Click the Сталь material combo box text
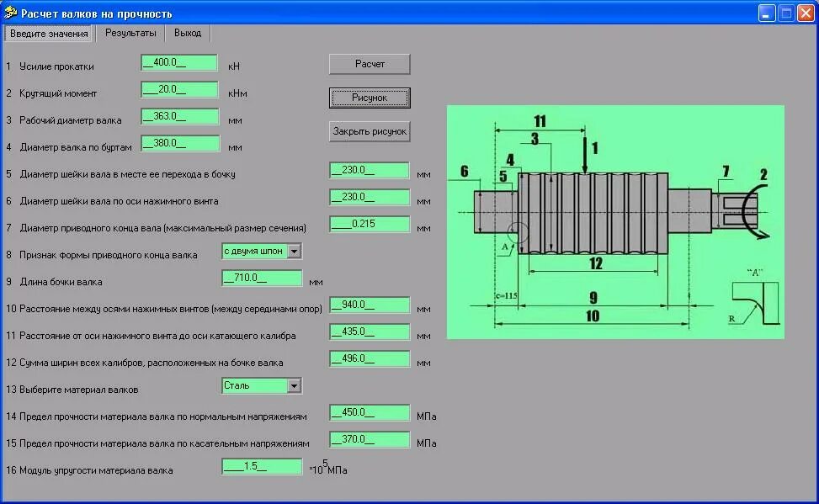 [254, 386]
